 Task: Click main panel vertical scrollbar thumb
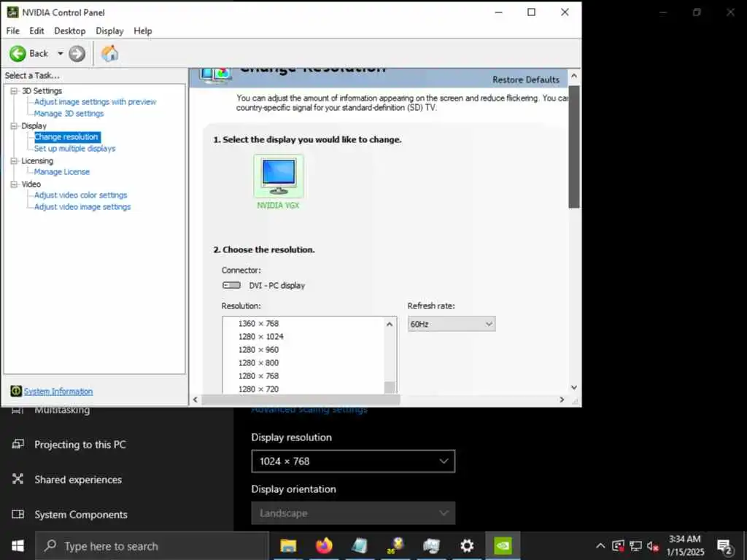(574, 147)
